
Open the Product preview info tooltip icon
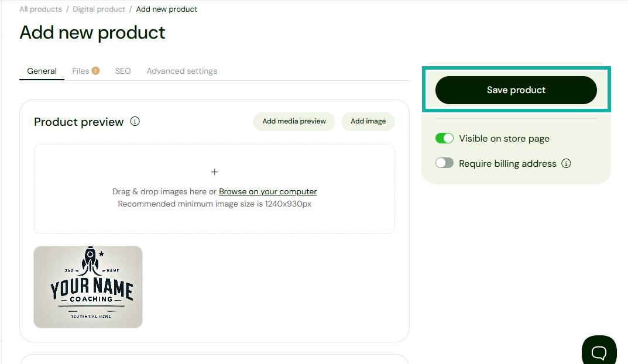(x=135, y=121)
